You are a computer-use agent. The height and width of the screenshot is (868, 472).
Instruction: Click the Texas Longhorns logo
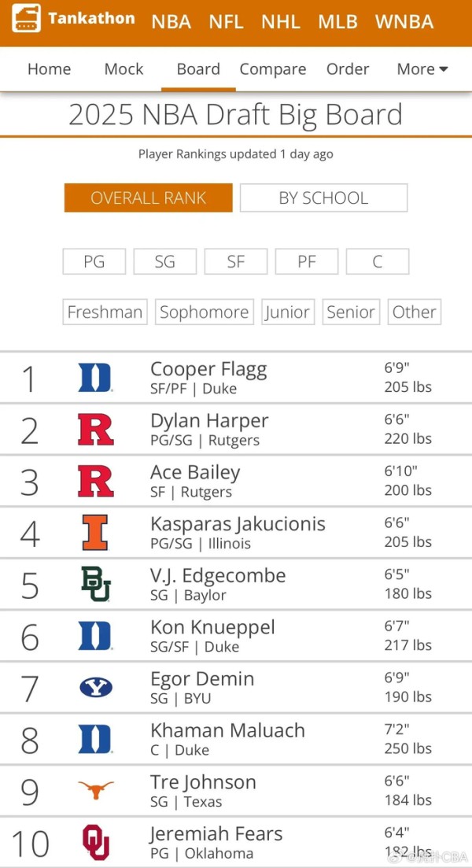(95, 790)
